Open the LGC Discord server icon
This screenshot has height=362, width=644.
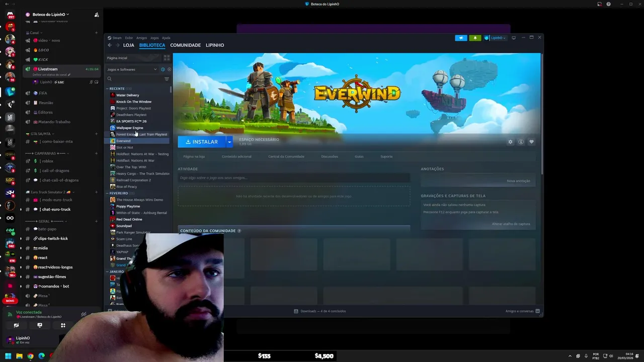(10, 180)
